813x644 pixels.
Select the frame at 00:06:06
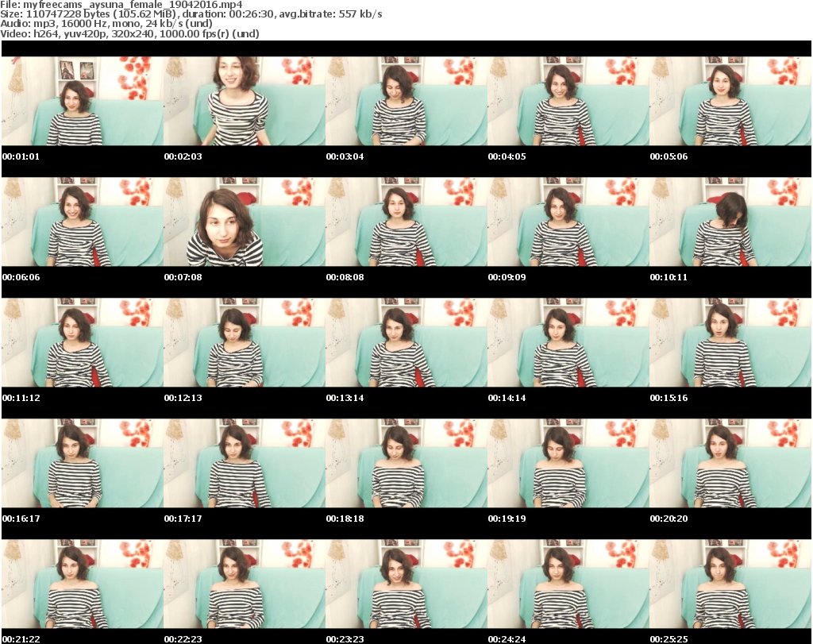[83, 222]
